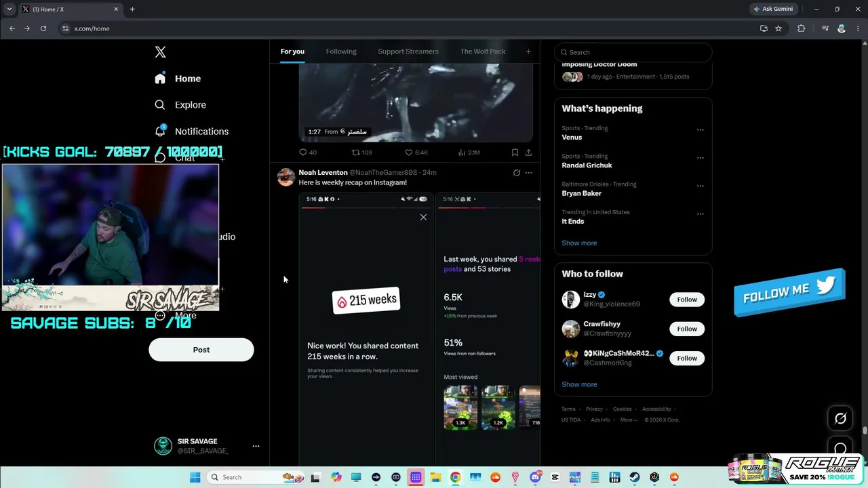Screen dimensions: 868x488
Task: Click the Windows taskbar search box
Action: 256,477
